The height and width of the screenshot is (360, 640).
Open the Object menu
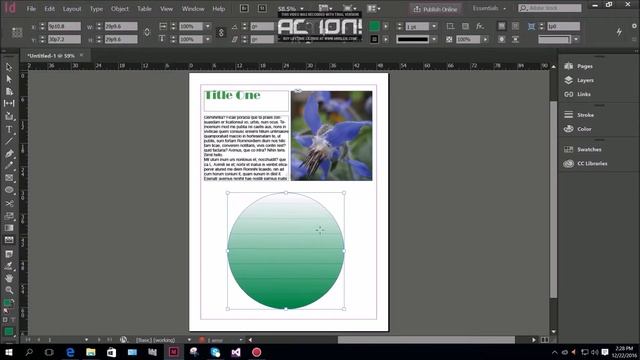click(120, 9)
